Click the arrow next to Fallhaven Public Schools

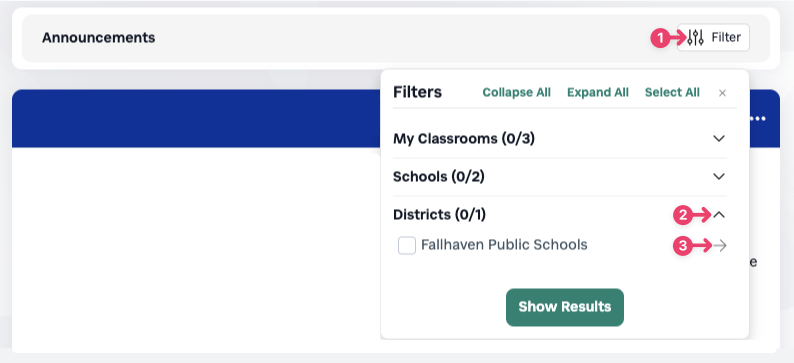coord(720,246)
